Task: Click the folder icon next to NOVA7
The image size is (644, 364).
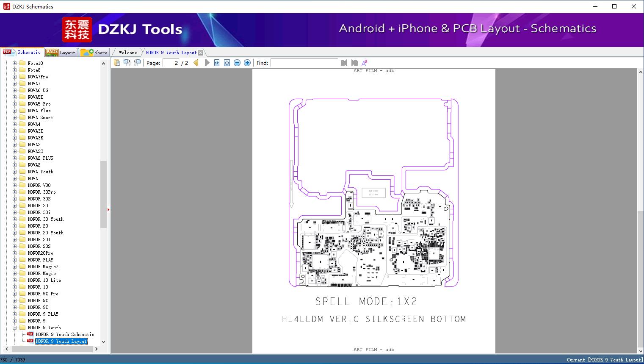Action: click(22, 83)
